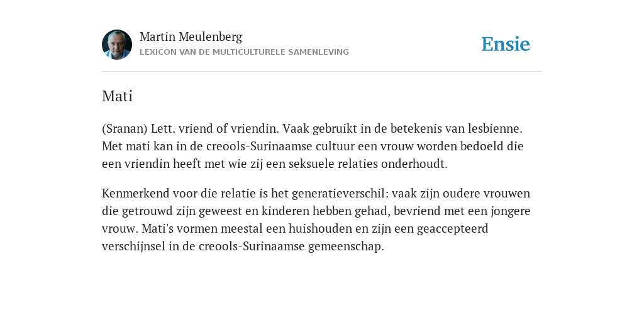644x322 pixels.
Task: Open the Ensie logo link
Action: coord(506,44)
